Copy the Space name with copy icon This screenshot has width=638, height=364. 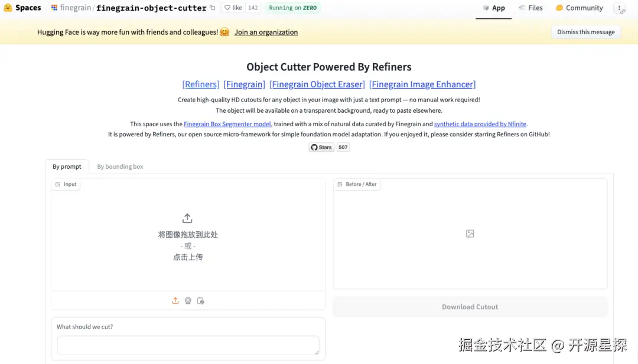(x=213, y=8)
